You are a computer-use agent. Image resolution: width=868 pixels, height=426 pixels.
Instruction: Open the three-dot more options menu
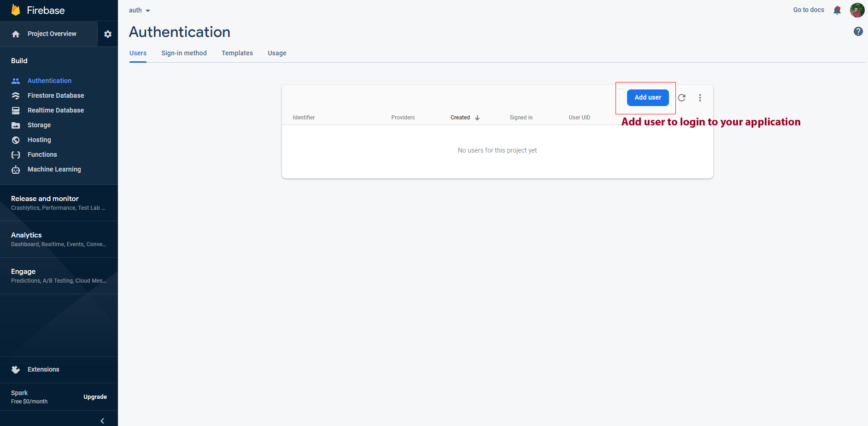click(700, 98)
